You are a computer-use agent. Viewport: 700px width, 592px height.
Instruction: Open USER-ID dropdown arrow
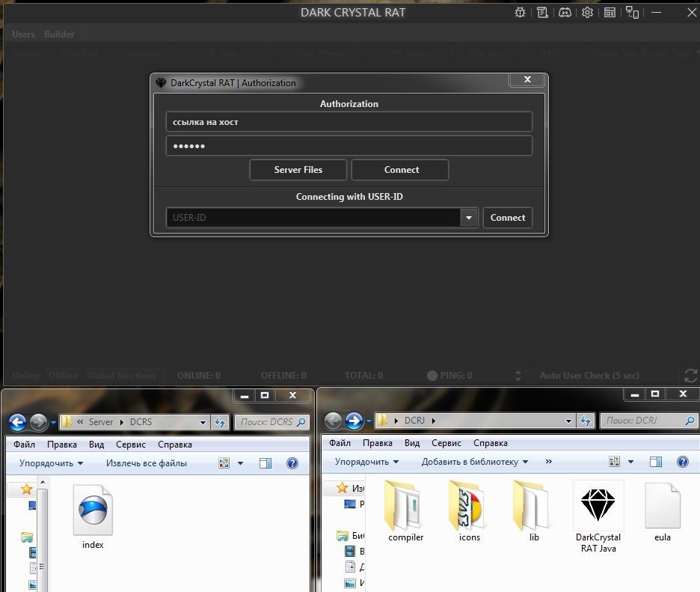[x=469, y=218]
